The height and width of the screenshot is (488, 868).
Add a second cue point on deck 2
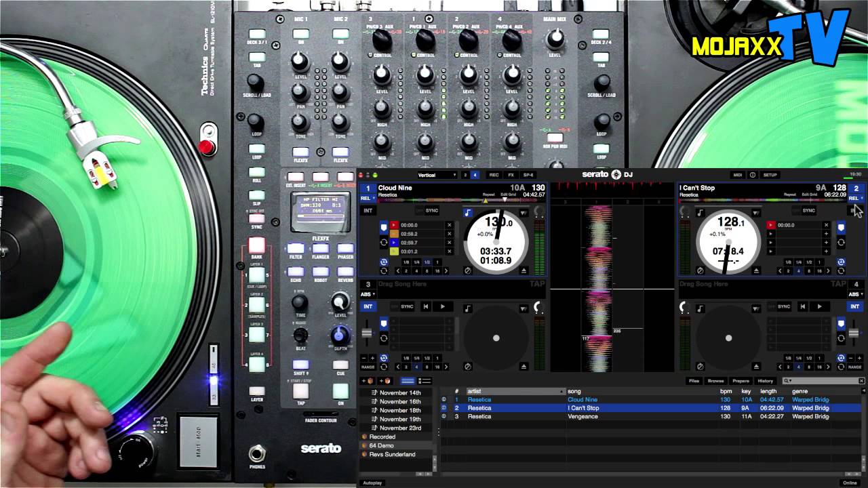click(826, 234)
